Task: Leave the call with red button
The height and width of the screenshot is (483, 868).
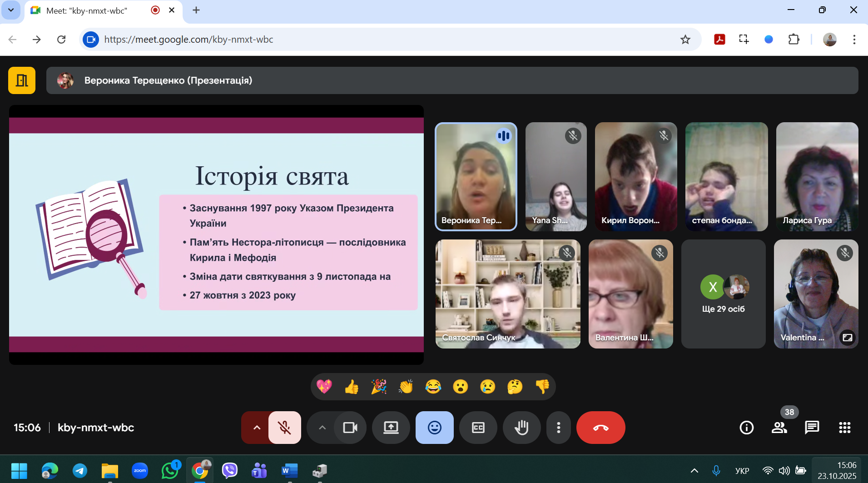Action: click(600, 428)
